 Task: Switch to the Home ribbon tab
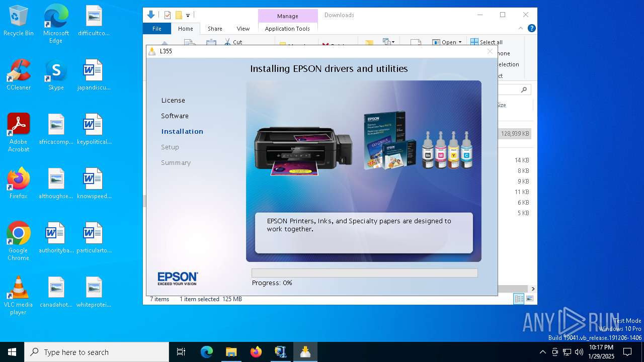click(185, 29)
